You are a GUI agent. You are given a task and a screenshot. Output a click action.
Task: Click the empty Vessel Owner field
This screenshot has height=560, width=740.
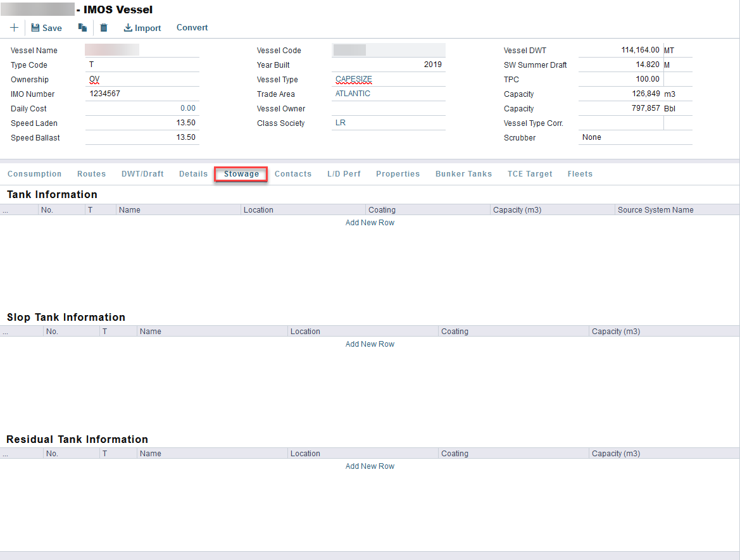[388, 108]
